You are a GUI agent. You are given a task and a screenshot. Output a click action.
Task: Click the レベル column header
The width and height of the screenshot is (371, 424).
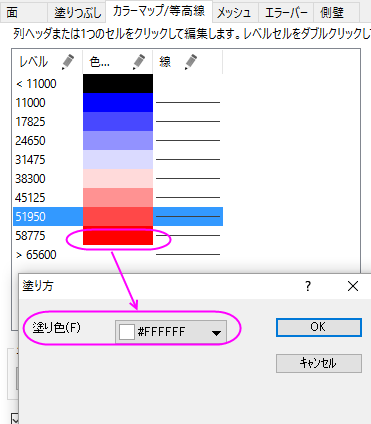pyautogui.click(x=48, y=62)
